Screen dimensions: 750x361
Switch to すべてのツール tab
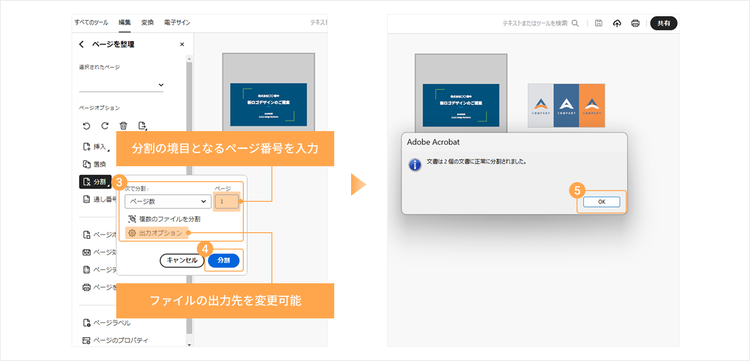[x=91, y=22]
